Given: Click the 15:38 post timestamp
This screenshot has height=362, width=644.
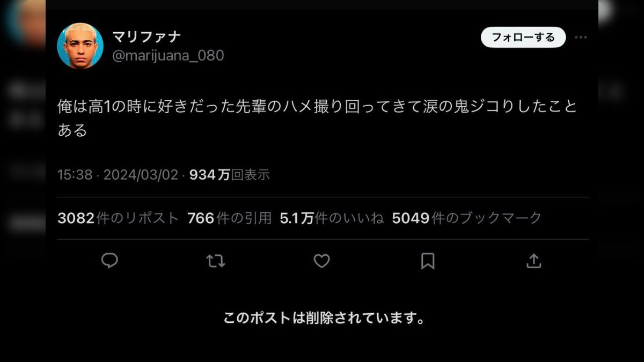Looking at the screenshot, I should coord(75,175).
